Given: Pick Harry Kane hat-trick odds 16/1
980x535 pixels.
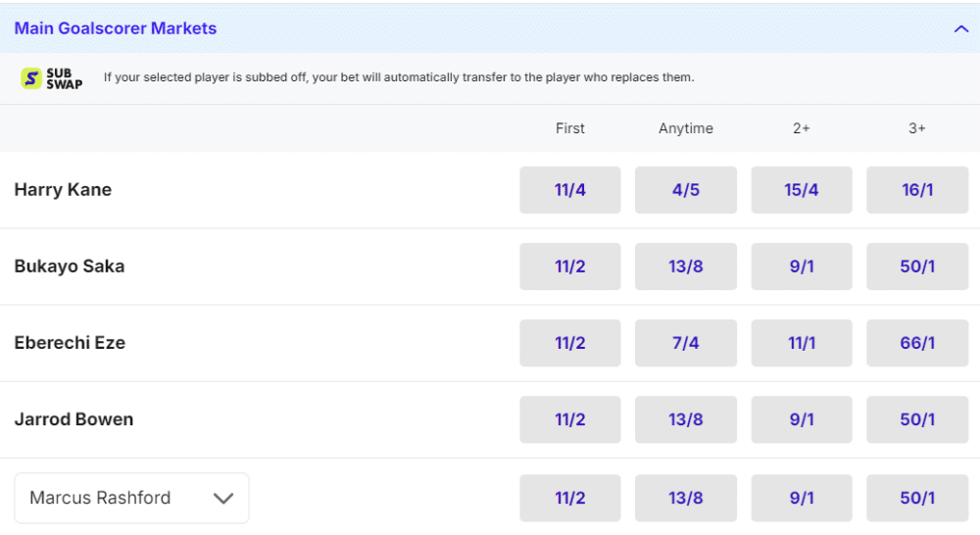Looking at the screenshot, I should click(x=916, y=190).
